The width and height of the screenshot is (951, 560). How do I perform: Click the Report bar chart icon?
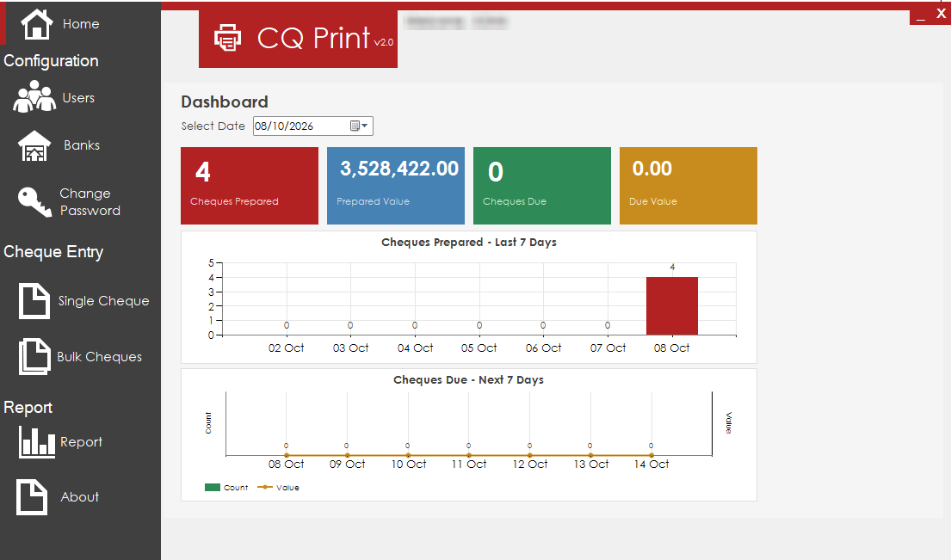(36, 441)
